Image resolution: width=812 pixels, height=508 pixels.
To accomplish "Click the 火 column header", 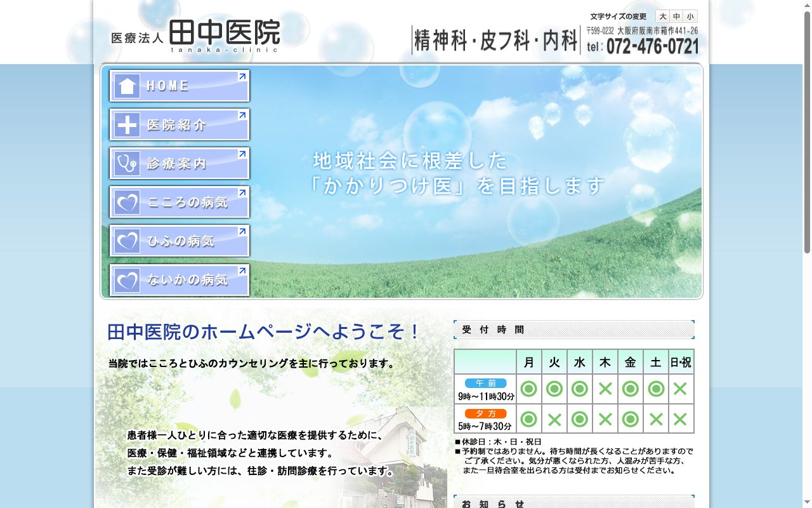I will 554,362.
